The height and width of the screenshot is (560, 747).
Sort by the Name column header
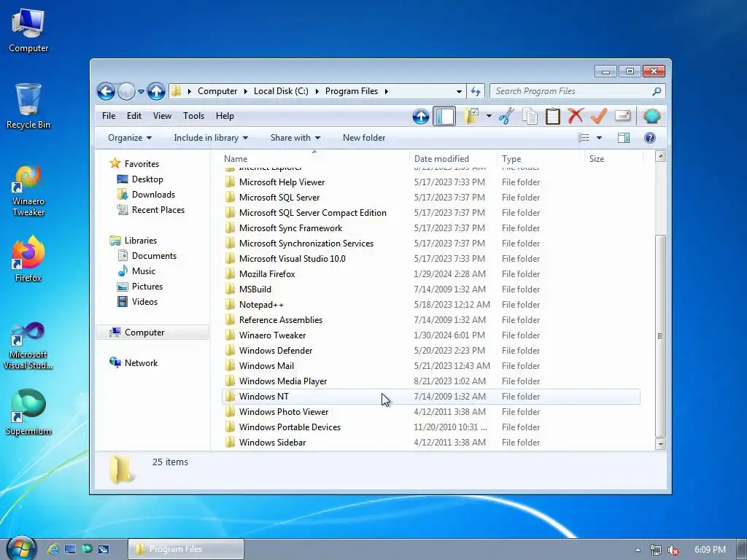pyautogui.click(x=314, y=158)
